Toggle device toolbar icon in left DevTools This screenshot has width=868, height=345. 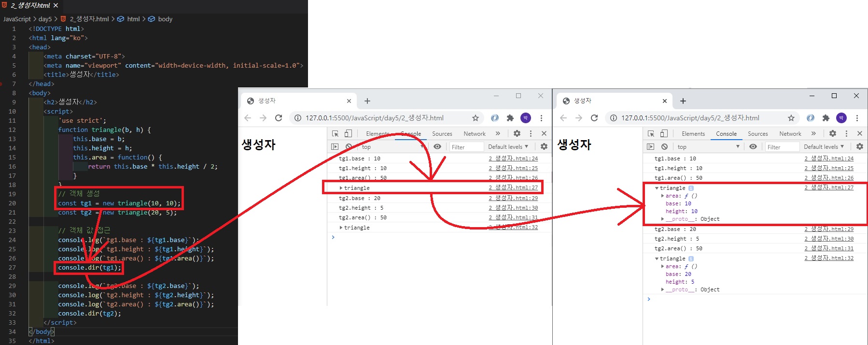(x=348, y=133)
